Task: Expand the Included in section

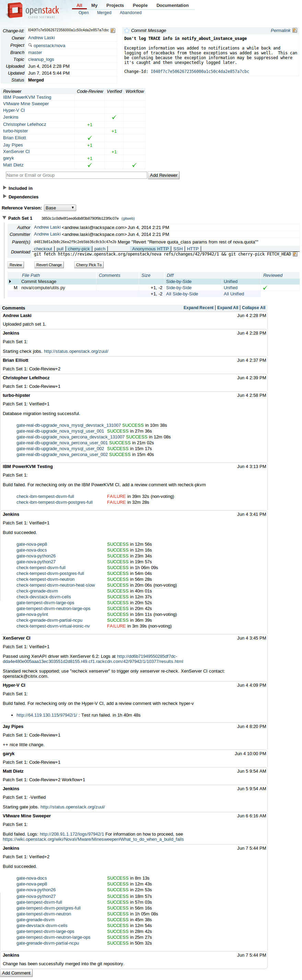Action: pyautogui.click(x=4, y=188)
